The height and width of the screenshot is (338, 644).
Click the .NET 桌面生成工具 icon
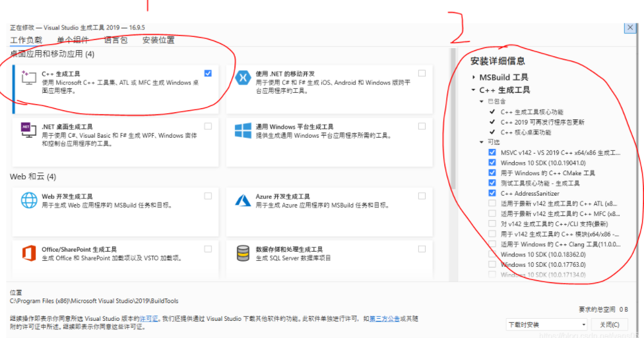[x=29, y=130]
